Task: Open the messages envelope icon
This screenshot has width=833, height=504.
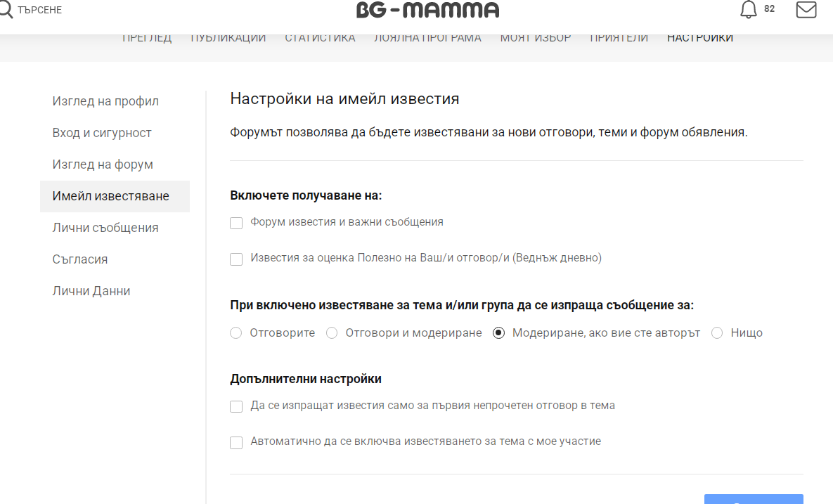Action: 806,10
